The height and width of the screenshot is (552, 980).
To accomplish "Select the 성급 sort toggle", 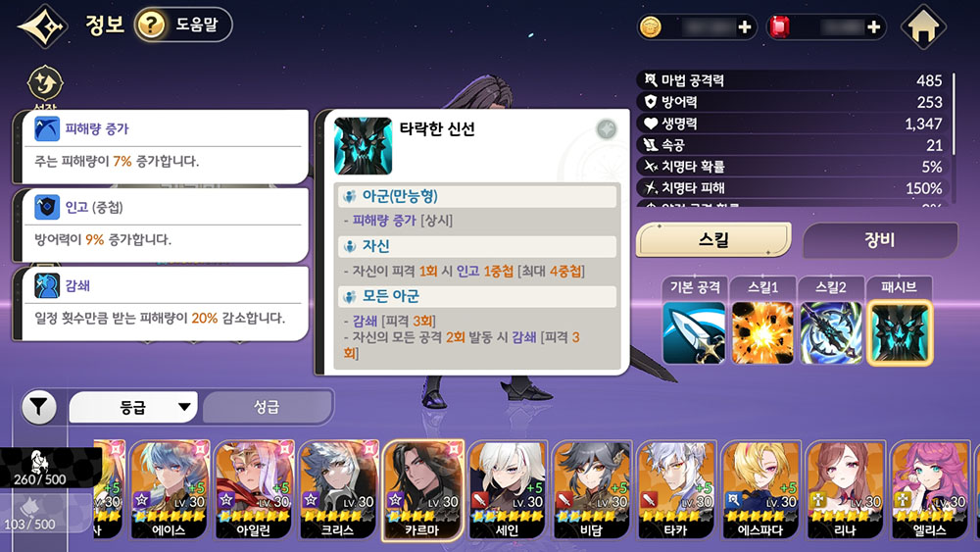I will pyautogui.click(x=267, y=408).
